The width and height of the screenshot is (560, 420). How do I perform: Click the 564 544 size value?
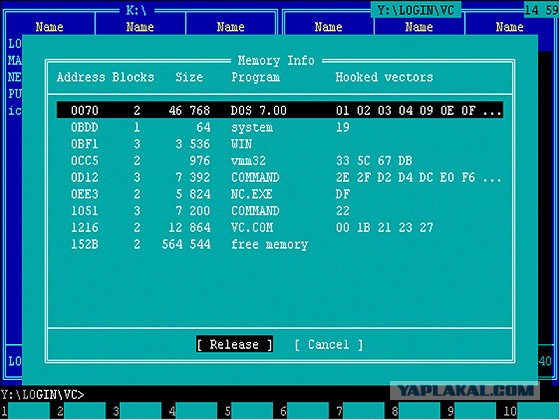[186, 245]
